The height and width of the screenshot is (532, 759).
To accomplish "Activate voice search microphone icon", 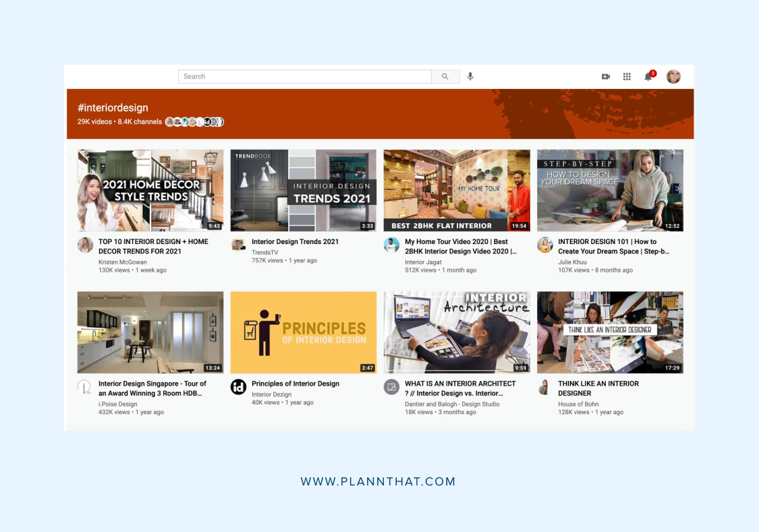I will coord(470,76).
